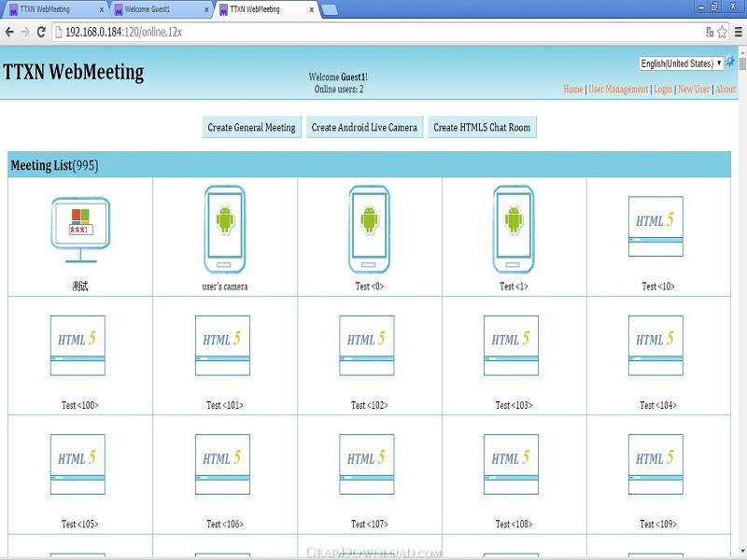Open the Test <10> HTML5 room icon
This screenshot has height=560, width=747.
(655, 227)
